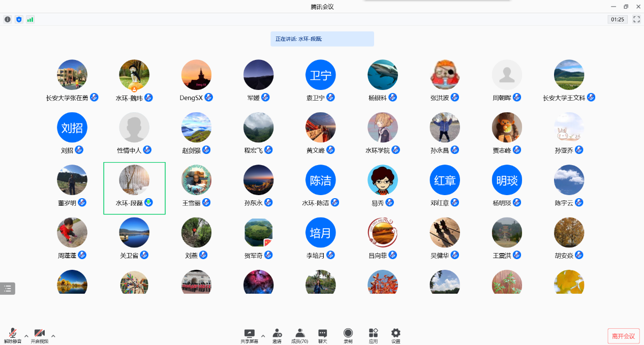This screenshot has width=644, height=345.
Task: Open the meeting info icon
Action: click(x=8, y=19)
